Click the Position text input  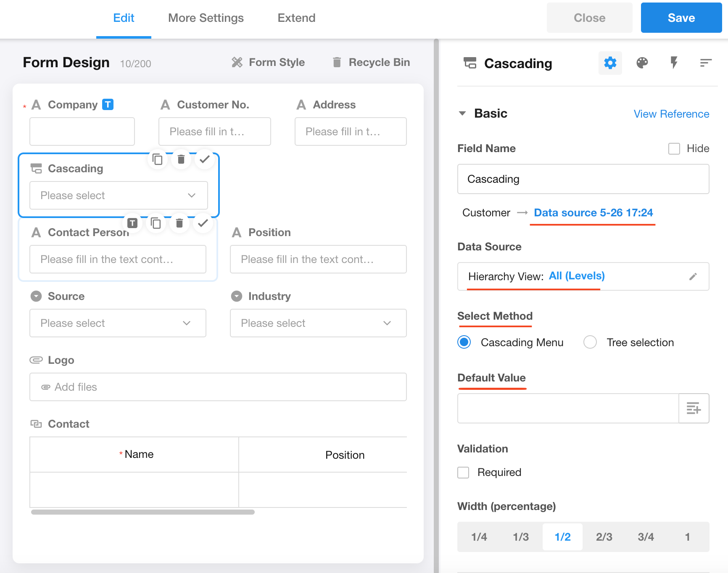(x=318, y=259)
